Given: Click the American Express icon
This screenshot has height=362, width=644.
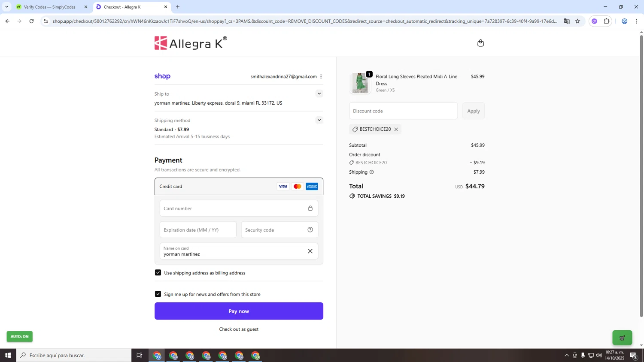Looking at the screenshot, I should tap(312, 187).
